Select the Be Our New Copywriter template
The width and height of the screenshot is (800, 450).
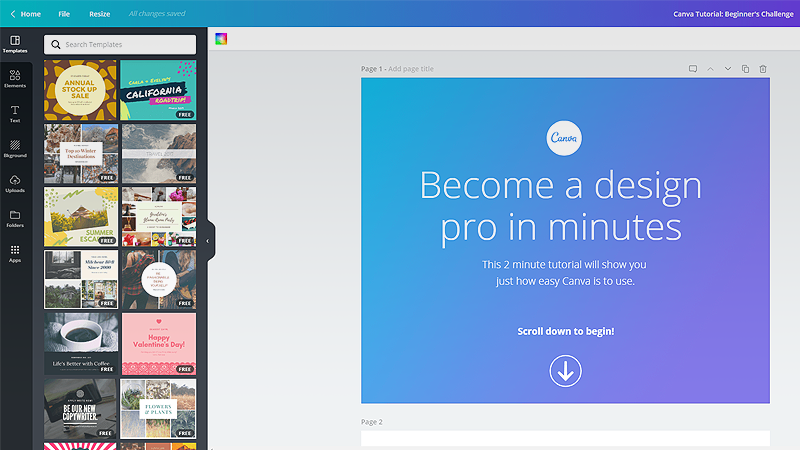[x=80, y=409]
